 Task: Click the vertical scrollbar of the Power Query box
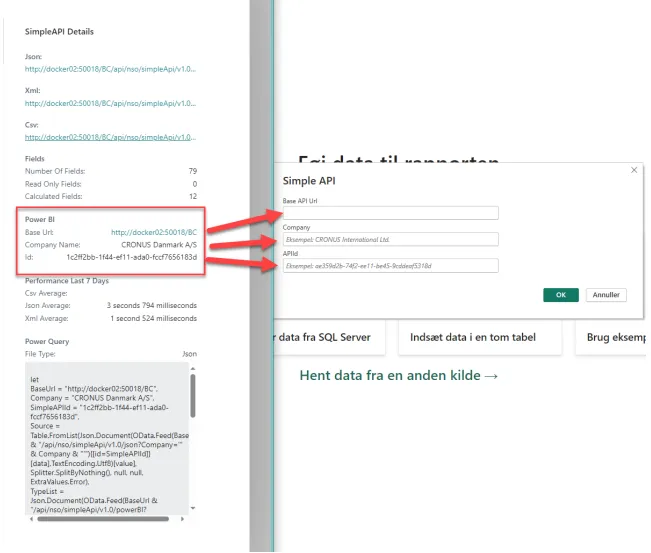[193, 396]
